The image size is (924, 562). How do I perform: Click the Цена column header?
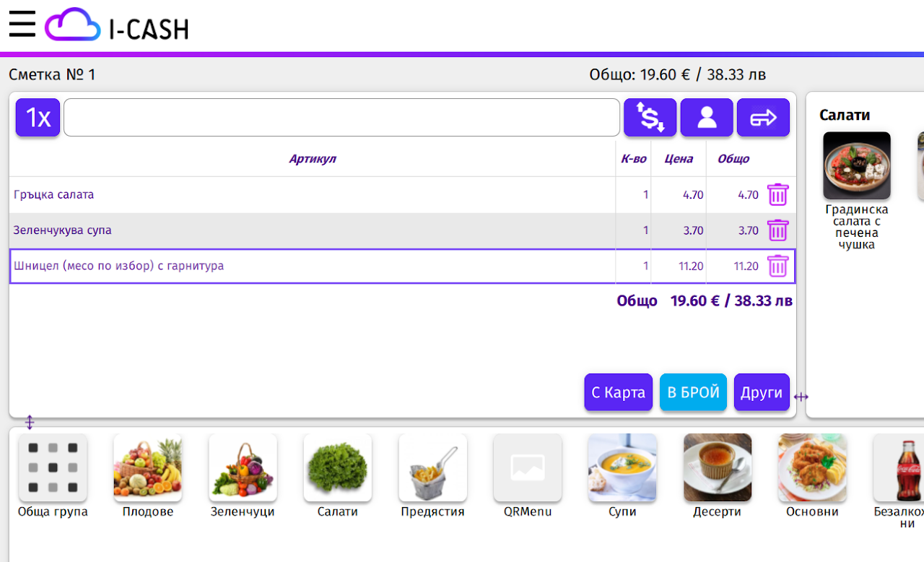679,159
